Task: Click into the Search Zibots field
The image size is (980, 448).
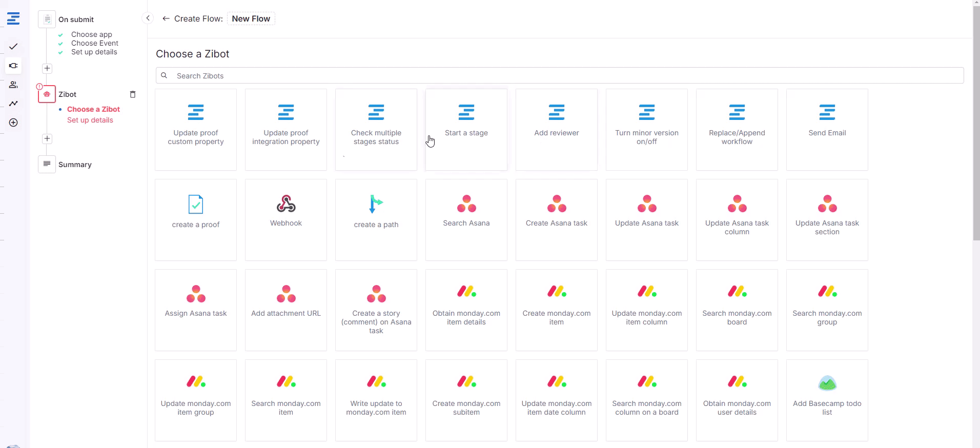Action: (x=560, y=75)
